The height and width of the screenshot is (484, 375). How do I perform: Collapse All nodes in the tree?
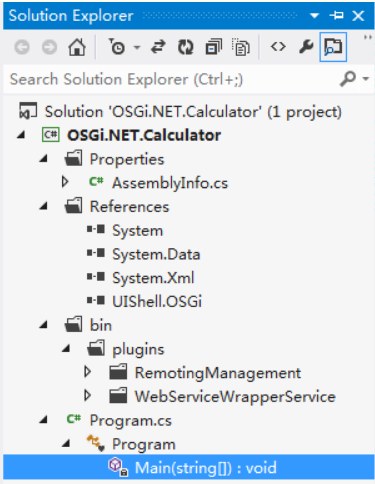pos(213,47)
